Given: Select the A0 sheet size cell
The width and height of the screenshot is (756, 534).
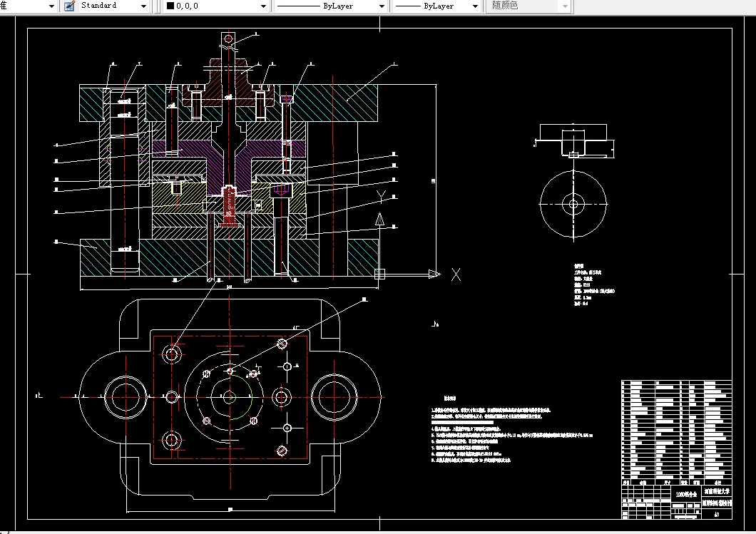Looking at the screenshot, I should [x=717, y=514].
